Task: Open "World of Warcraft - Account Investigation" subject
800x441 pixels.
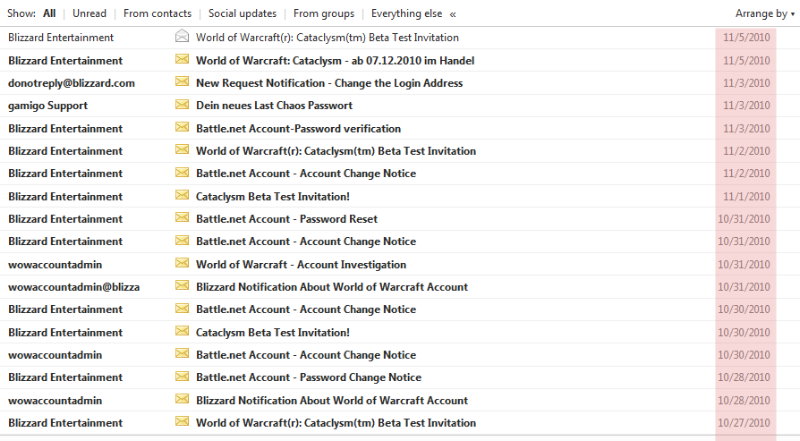Action: [x=301, y=264]
